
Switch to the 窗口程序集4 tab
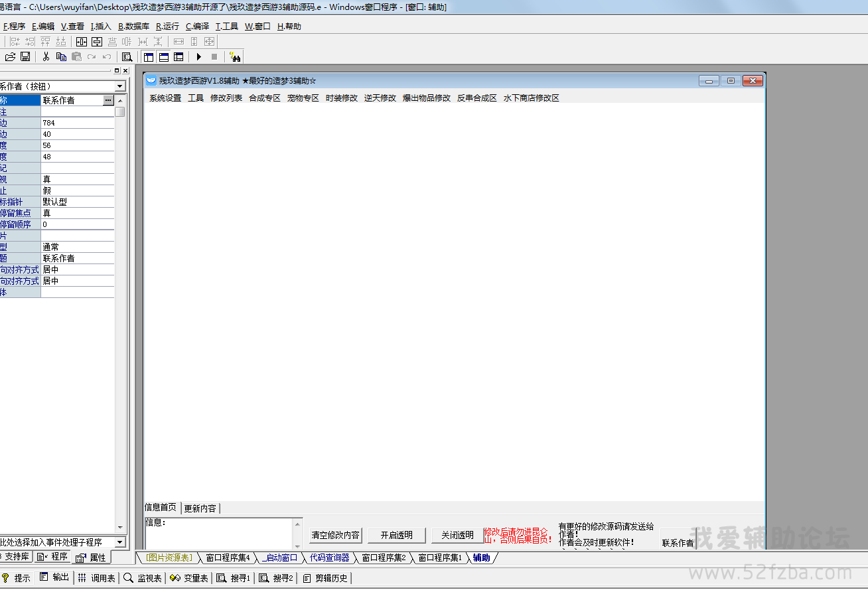click(228, 558)
